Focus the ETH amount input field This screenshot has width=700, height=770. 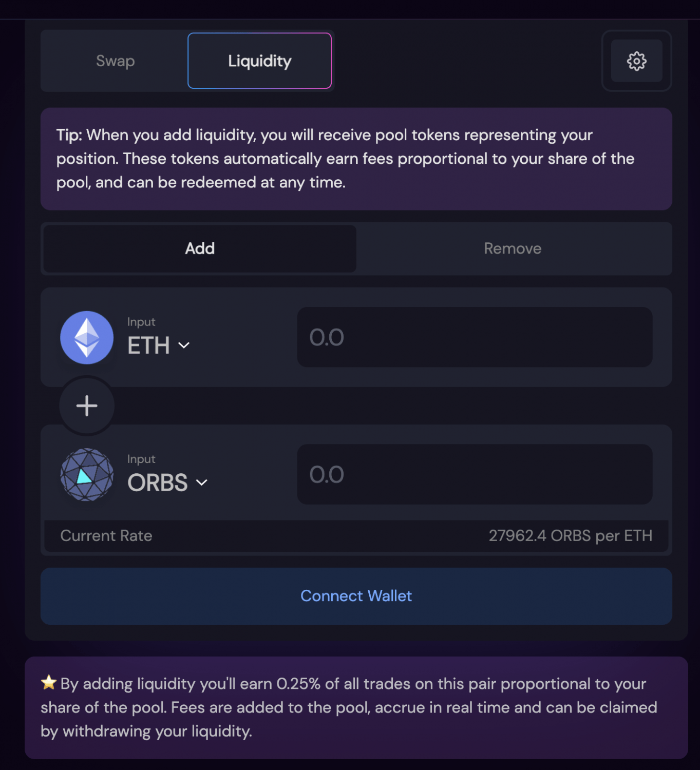pos(475,337)
